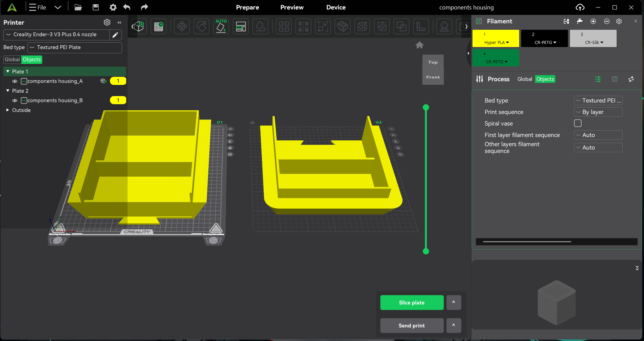This screenshot has width=644, height=341.
Task: Open Plate 2 settings gear icon
Action: pos(400,154)
